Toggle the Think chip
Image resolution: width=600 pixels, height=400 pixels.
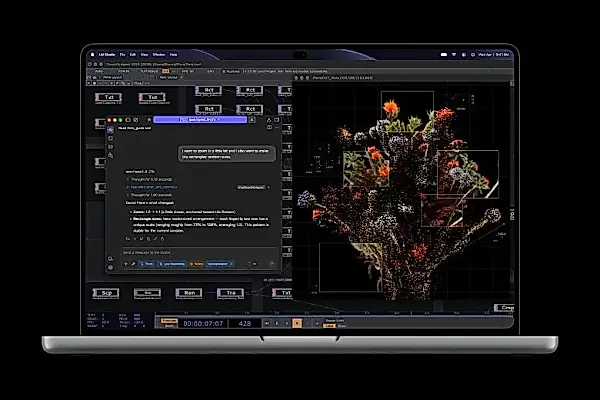click(x=147, y=264)
